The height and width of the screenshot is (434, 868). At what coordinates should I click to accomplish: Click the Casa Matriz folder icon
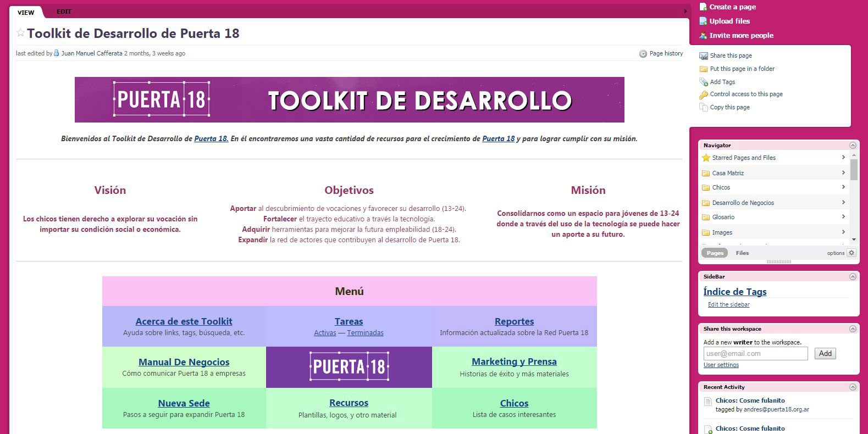(706, 173)
